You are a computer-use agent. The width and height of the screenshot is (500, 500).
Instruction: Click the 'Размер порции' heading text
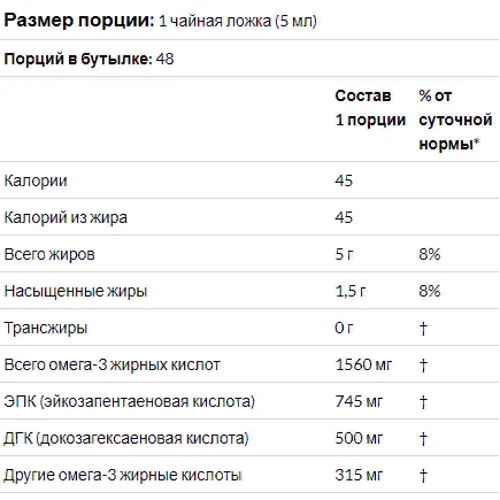tap(79, 21)
